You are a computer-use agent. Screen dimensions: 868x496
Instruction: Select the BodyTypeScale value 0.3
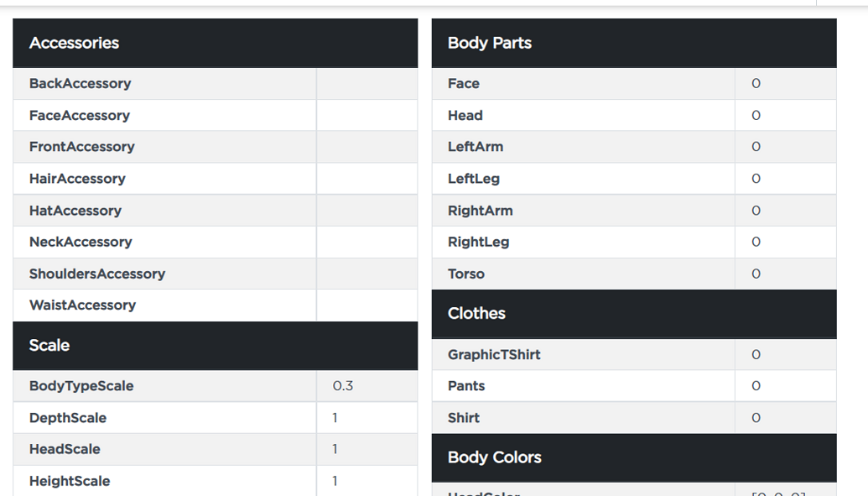tap(343, 386)
